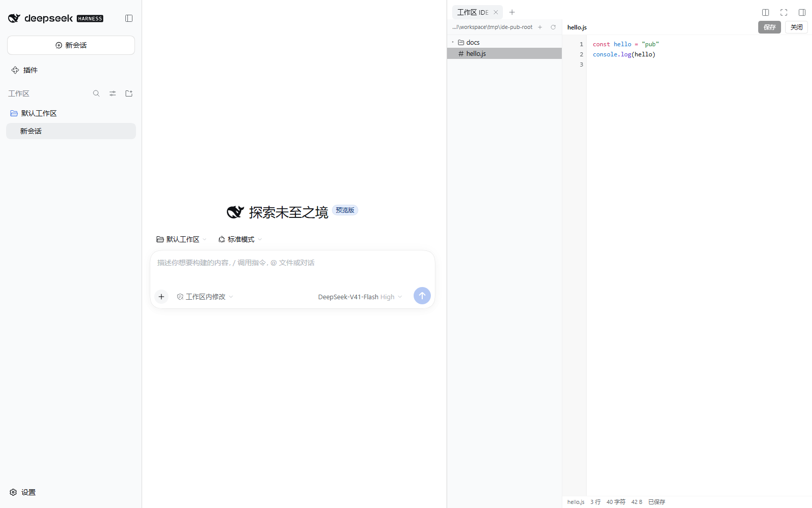
Task: Save file with 保存 button
Action: [x=769, y=27]
